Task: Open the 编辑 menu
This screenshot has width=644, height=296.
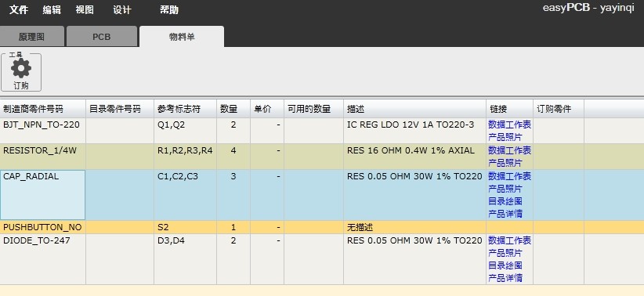Action: 52,10
